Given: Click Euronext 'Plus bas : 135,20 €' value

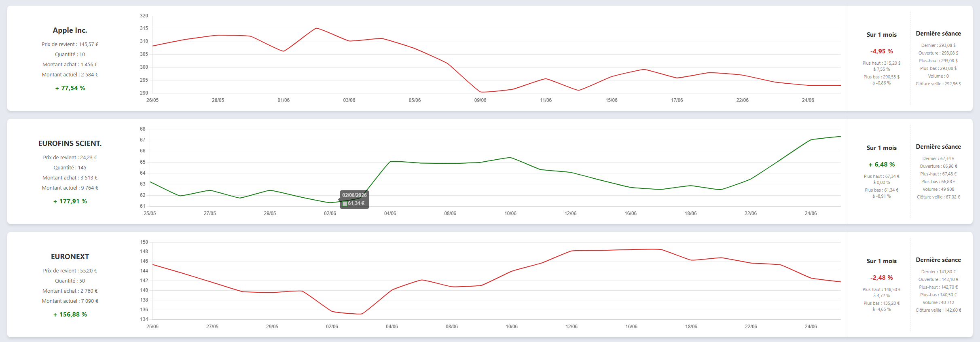Looking at the screenshot, I should click(x=882, y=303).
